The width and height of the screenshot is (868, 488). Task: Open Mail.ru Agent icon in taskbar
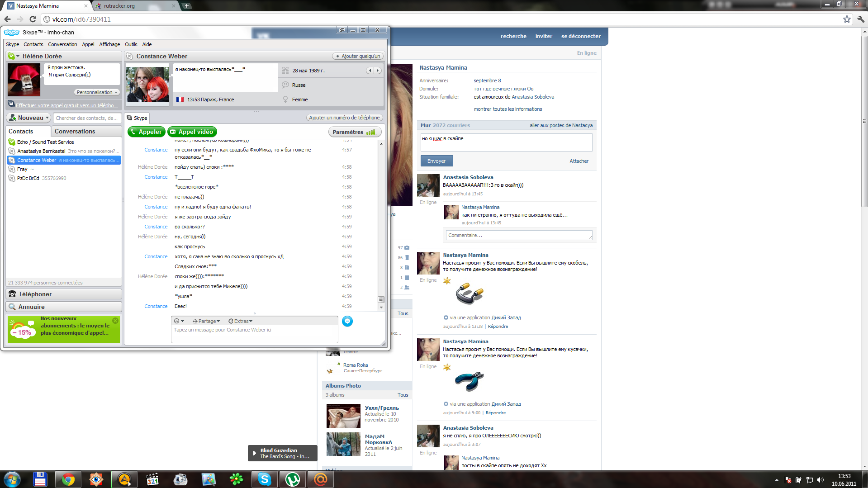coord(321,479)
